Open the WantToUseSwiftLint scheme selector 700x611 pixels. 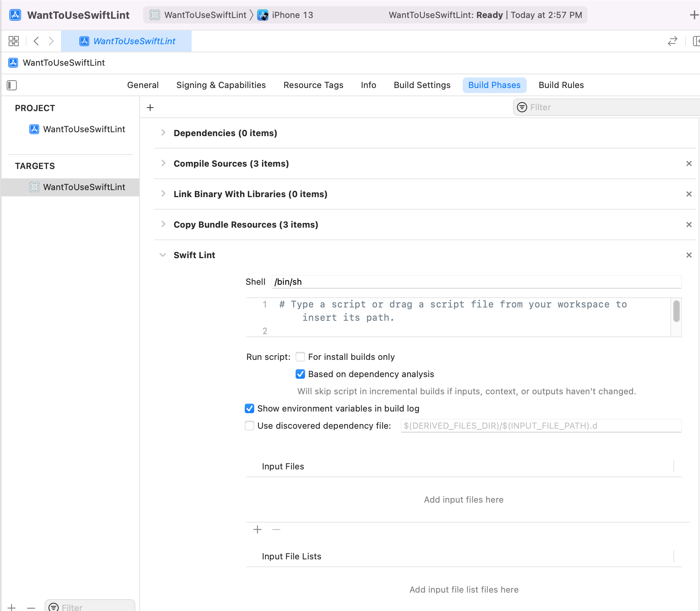click(205, 15)
